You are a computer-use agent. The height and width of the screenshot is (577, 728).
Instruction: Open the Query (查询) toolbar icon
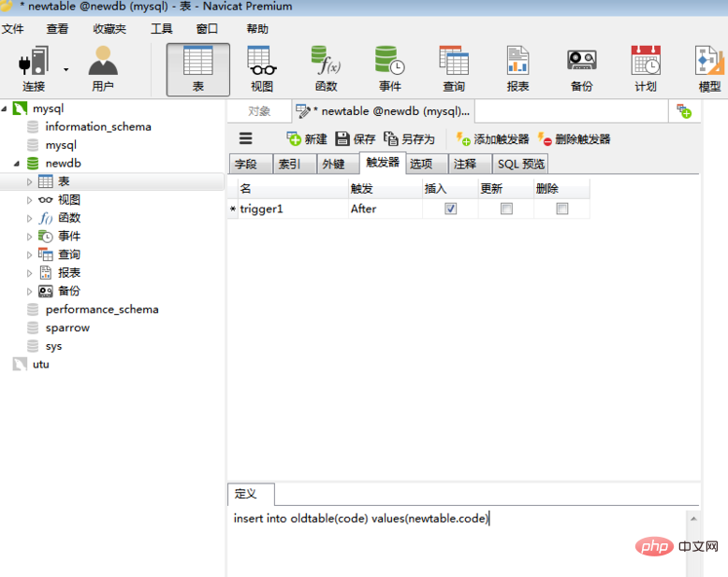pyautogui.click(x=454, y=69)
